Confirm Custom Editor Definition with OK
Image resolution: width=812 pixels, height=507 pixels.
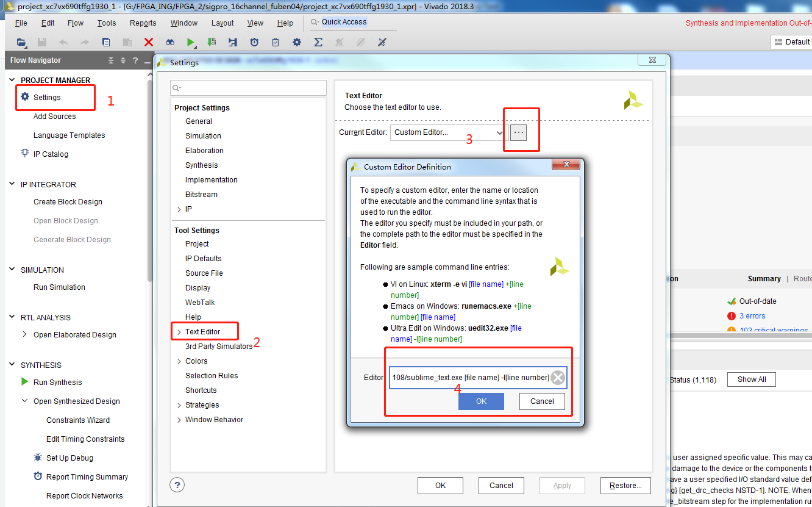point(481,401)
